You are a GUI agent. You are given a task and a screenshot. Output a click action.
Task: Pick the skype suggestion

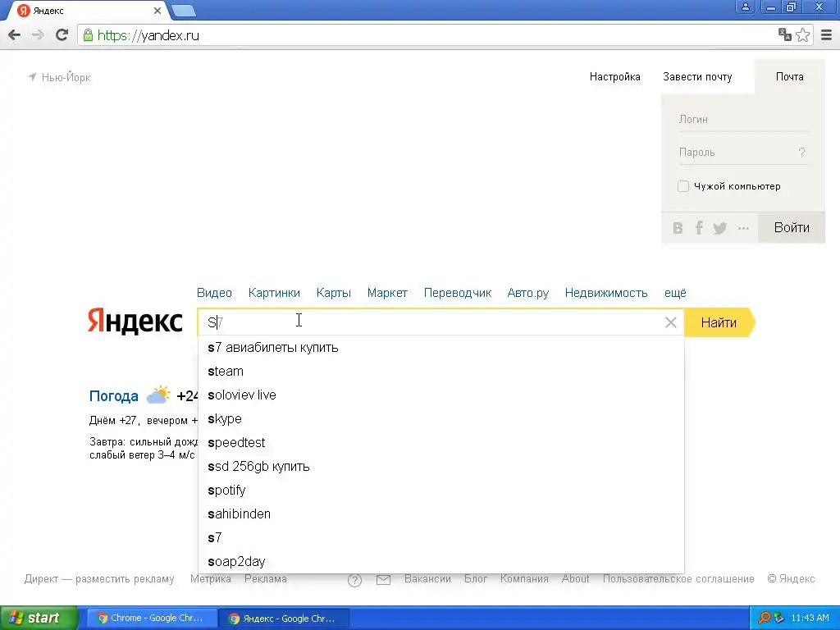tap(441, 419)
